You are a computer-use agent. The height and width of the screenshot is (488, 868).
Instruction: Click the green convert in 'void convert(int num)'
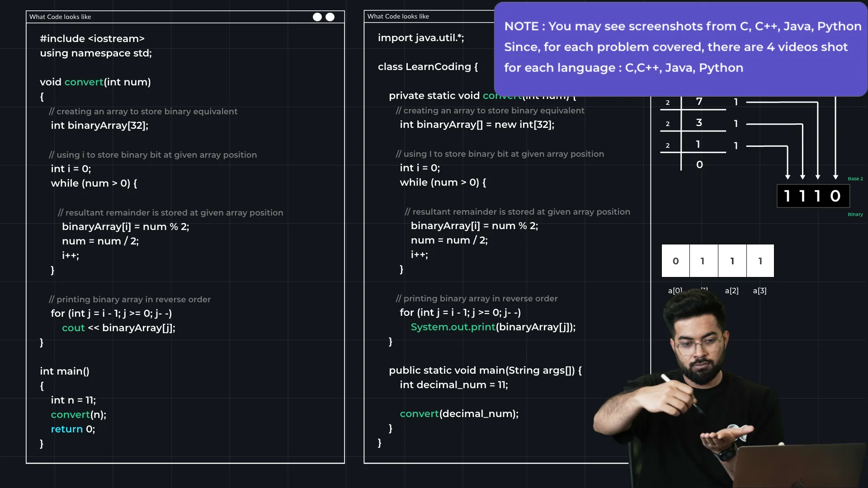pyautogui.click(x=84, y=82)
